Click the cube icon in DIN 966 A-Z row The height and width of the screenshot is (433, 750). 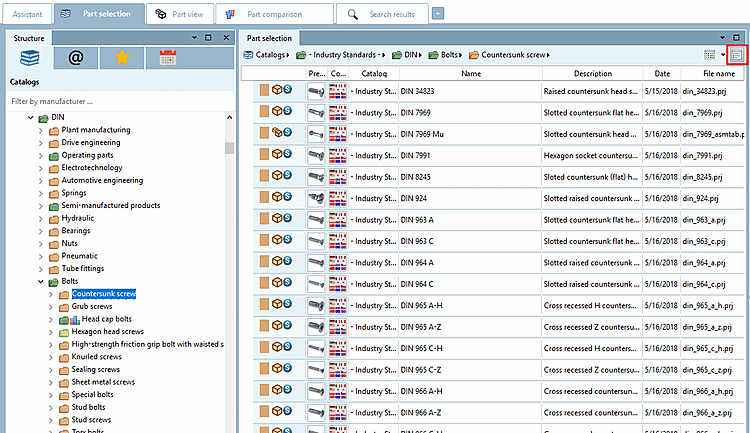click(277, 411)
